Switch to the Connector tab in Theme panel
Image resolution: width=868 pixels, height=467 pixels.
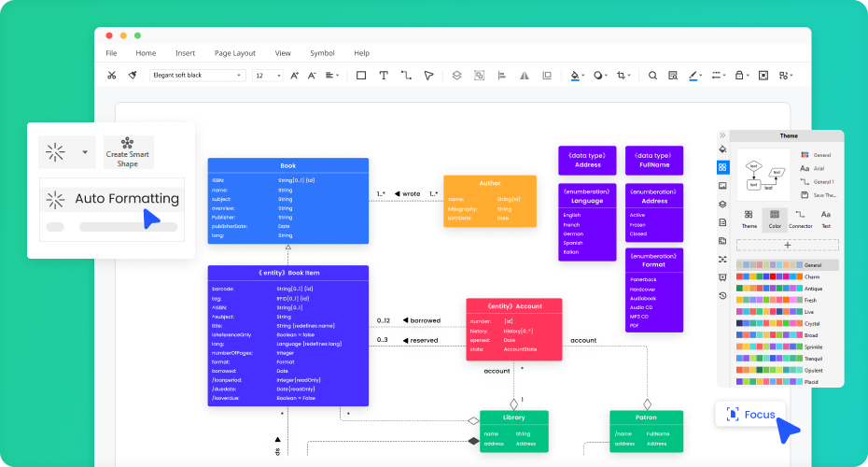click(800, 219)
